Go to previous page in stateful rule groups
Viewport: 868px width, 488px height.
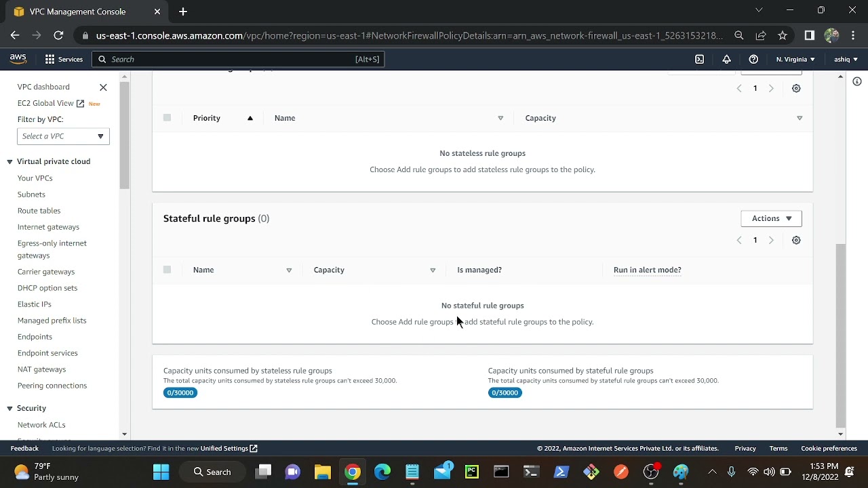(739, 240)
